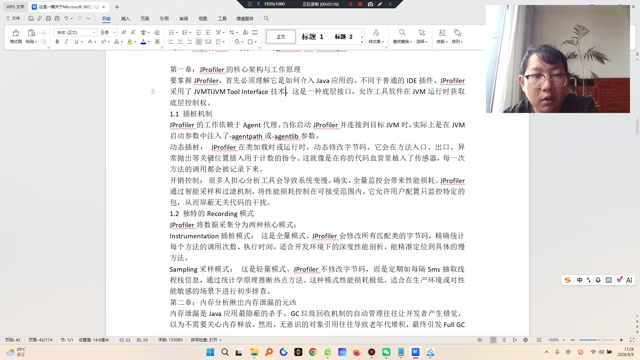Apply the yellow text highlight color
640x360 pixels.
tap(130, 42)
